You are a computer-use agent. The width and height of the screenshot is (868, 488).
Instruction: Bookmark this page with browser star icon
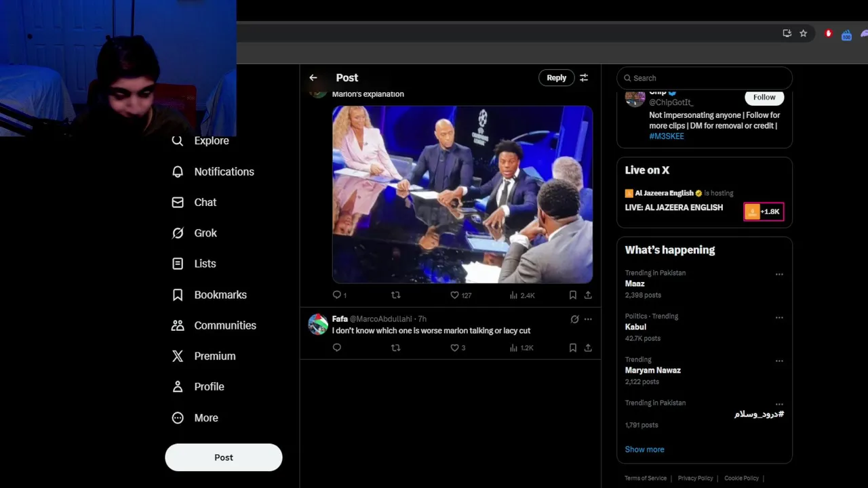click(803, 33)
